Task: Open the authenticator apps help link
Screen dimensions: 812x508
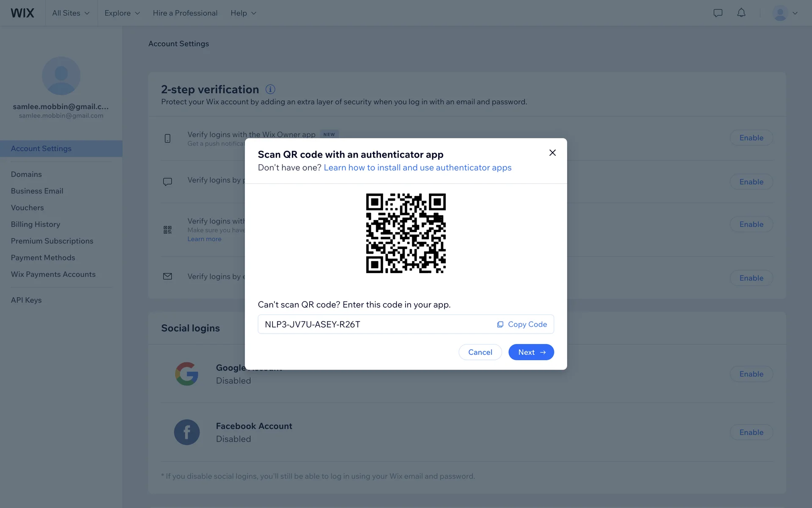Action: 417,168
